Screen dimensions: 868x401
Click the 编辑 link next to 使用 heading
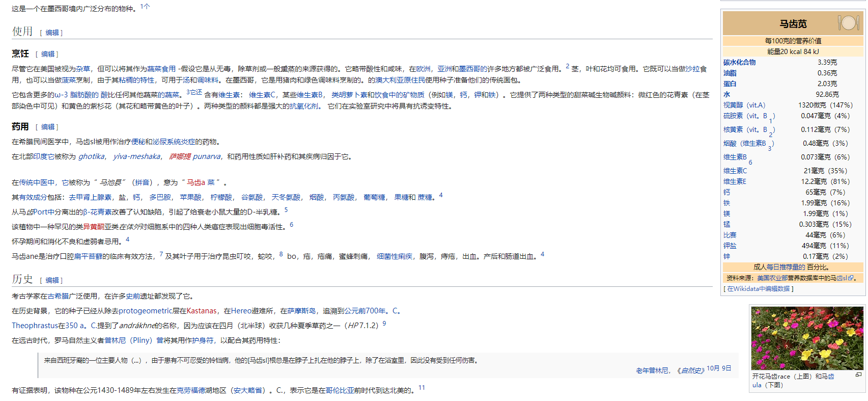click(x=51, y=33)
